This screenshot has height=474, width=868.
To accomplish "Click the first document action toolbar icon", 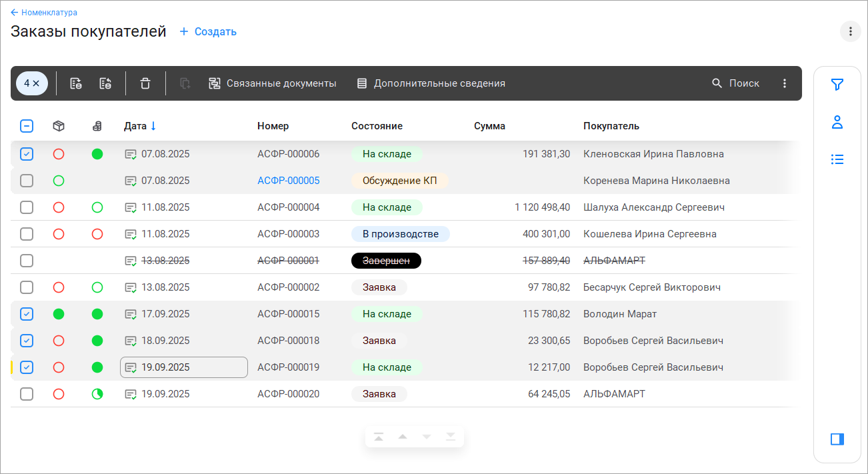I will pos(76,83).
